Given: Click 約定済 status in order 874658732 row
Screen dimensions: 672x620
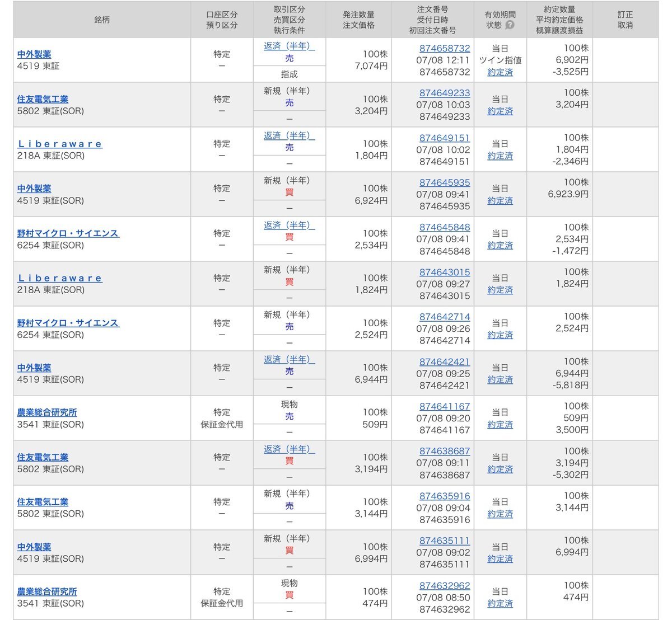Looking at the screenshot, I should click(500, 72).
